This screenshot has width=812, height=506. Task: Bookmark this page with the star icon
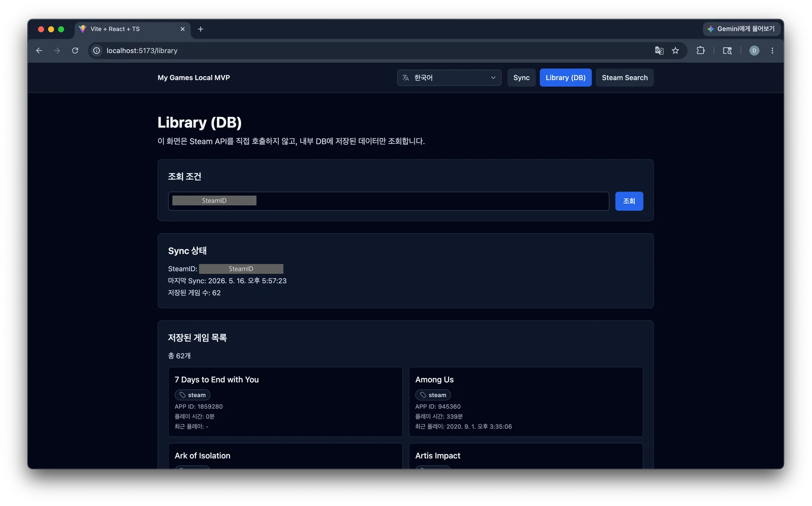coord(676,51)
